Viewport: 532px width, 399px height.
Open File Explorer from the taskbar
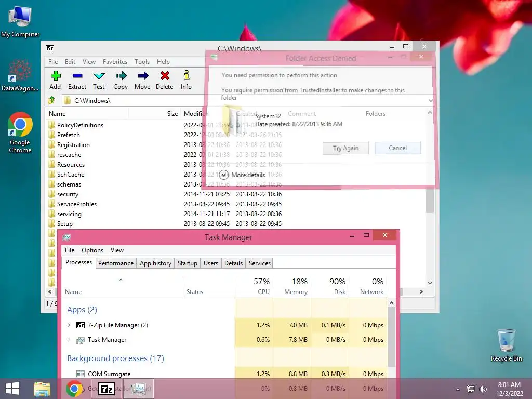point(42,389)
